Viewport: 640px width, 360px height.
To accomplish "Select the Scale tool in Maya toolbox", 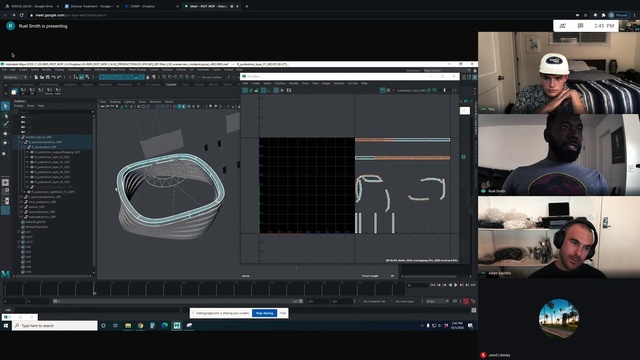I will tap(5, 153).
